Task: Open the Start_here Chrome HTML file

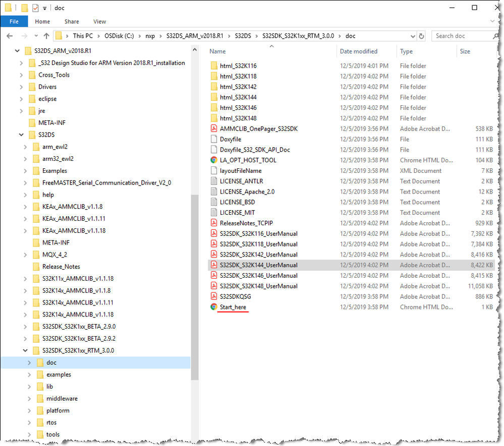Action: pyautogui.click(x=233, y=307)
